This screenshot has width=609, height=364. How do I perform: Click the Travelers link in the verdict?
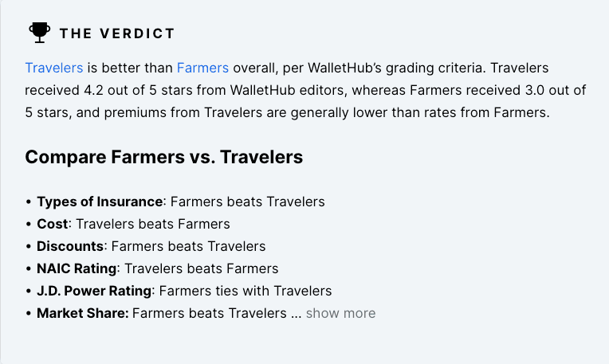[x=54, y=68]
